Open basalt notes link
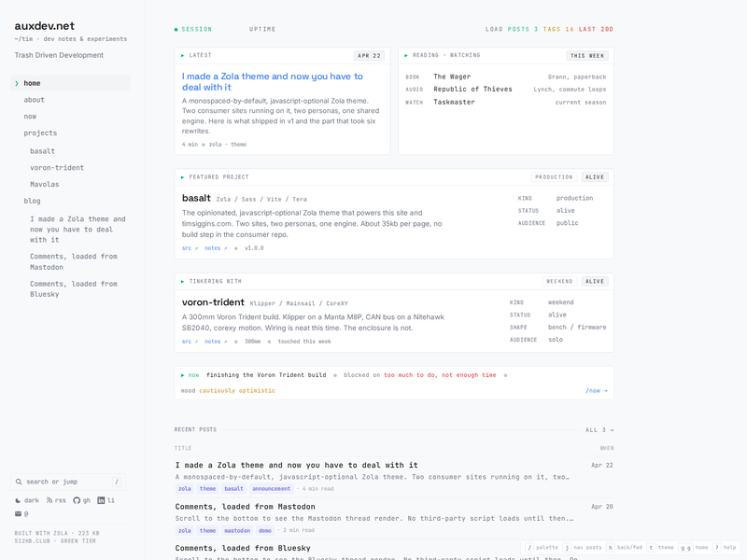The height and width of the screenshot is (560, 747). click(x=216, y=248)
